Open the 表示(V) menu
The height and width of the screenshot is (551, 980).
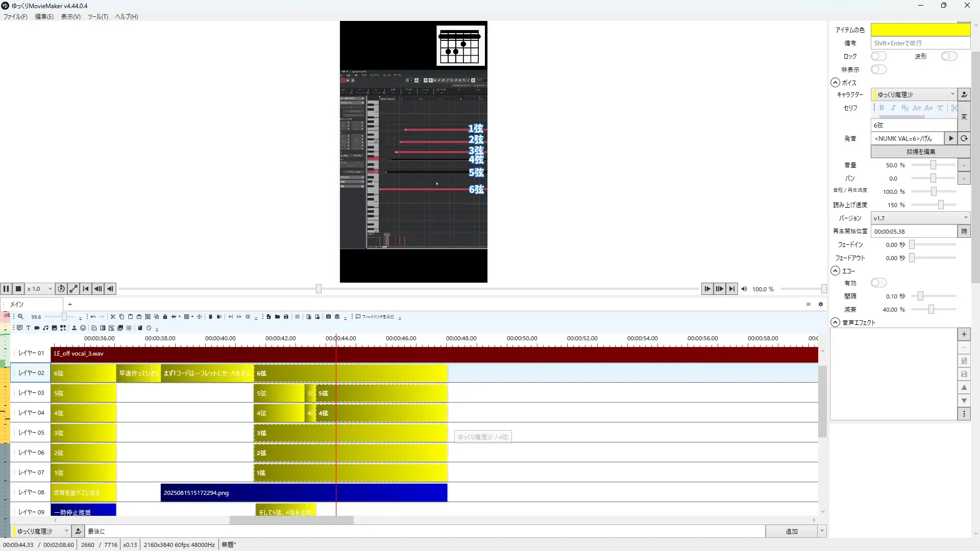[x=70, y=17]
